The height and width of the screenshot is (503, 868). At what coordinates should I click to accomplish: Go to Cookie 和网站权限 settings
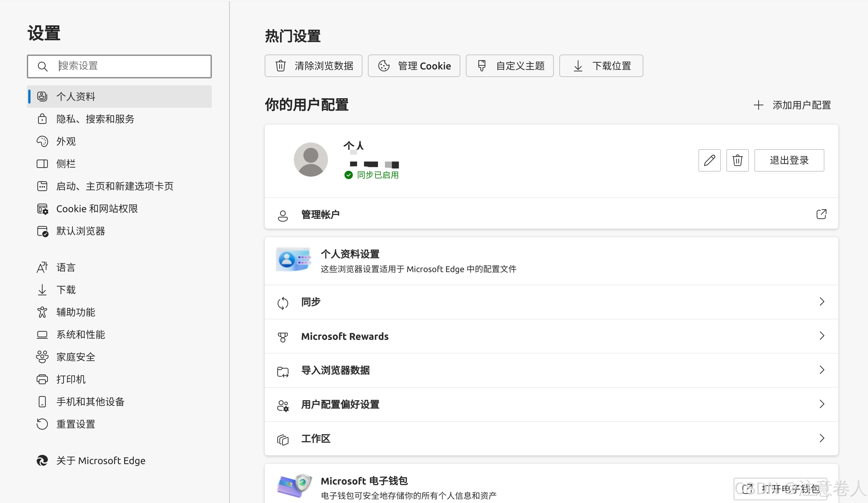coord(97,208)
